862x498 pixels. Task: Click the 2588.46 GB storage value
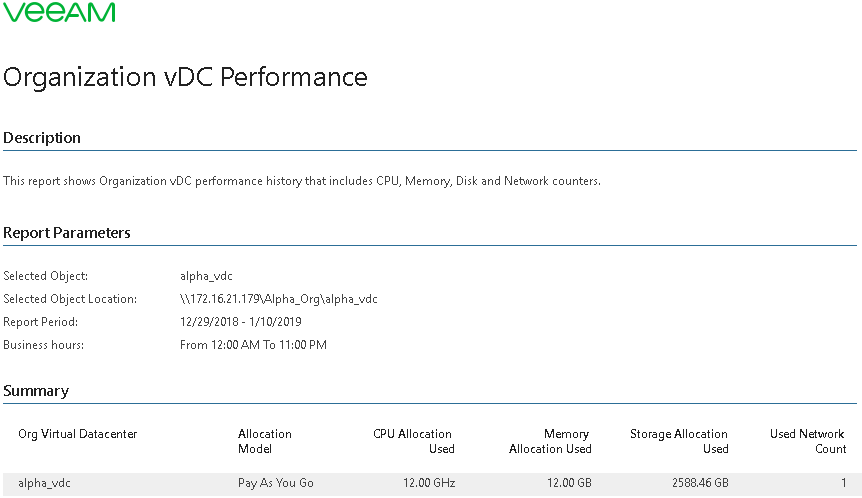[x=700, y=484]
